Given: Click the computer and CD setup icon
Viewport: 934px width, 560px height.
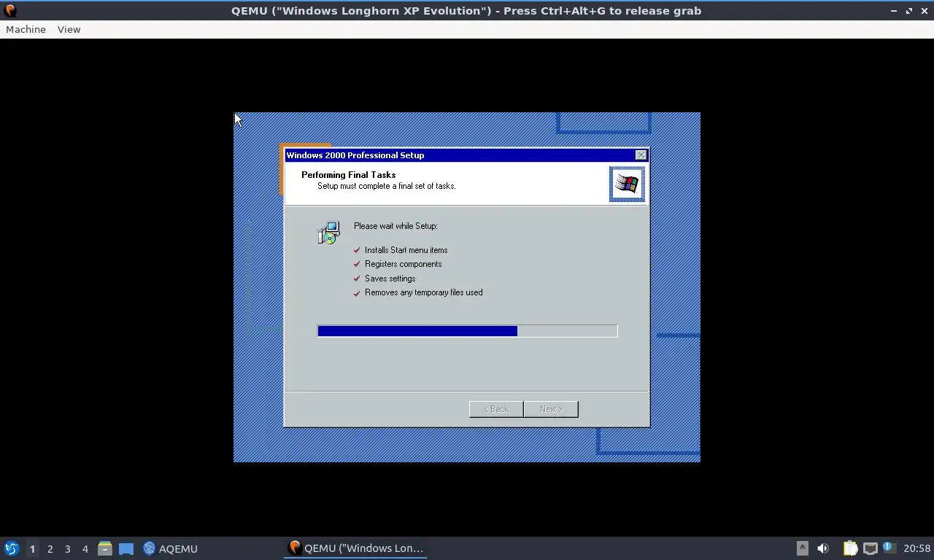Looking at the screenshot, I should pos(328,233).
